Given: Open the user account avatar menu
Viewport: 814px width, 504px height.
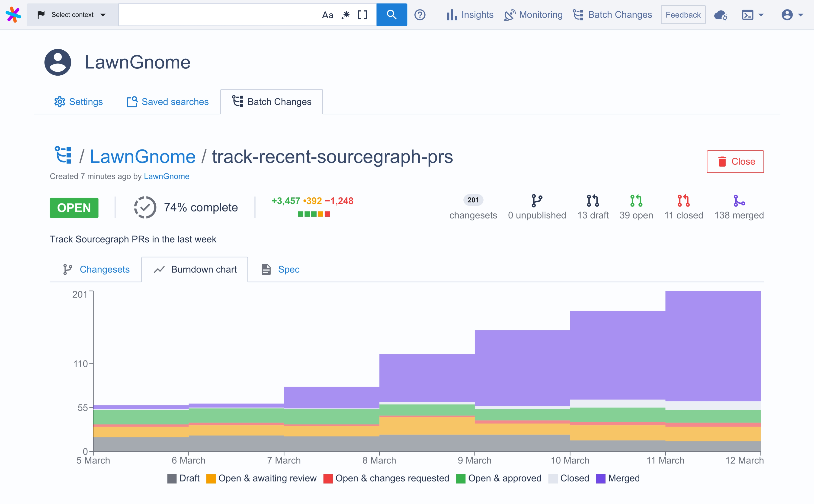Looking at the screenshot, I should coord(792,15).
